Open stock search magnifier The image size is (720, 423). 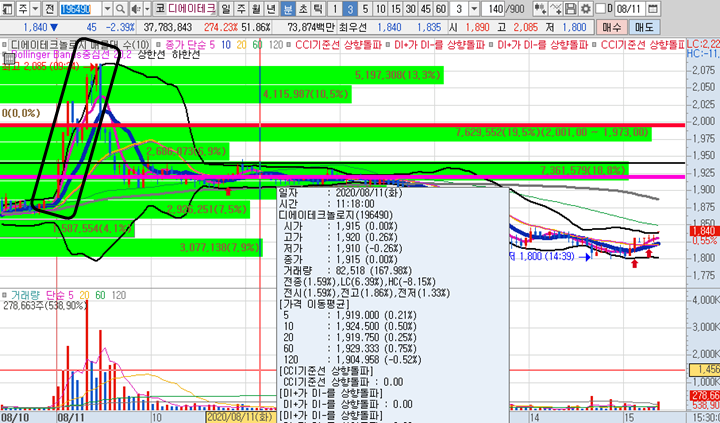point(120,8)
